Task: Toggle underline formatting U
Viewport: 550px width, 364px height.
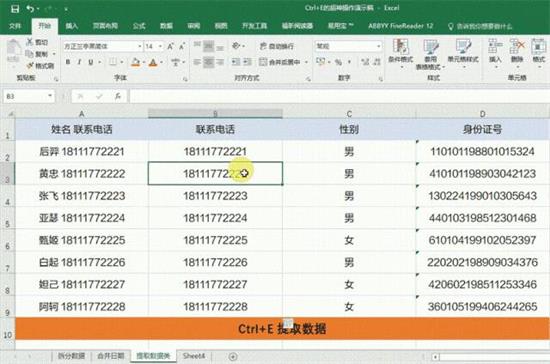Action: click(x=91, y=62)
